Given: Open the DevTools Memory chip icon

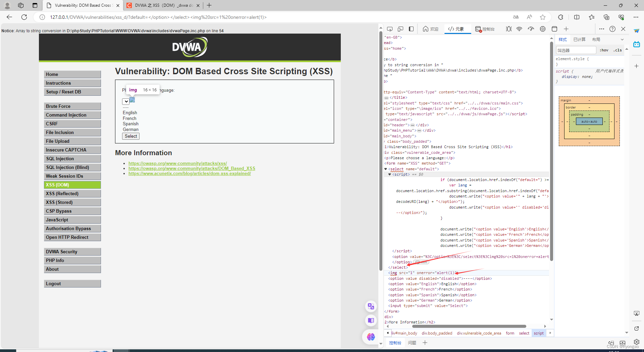Looking at the screenshot, I should (x=543, y=29).
